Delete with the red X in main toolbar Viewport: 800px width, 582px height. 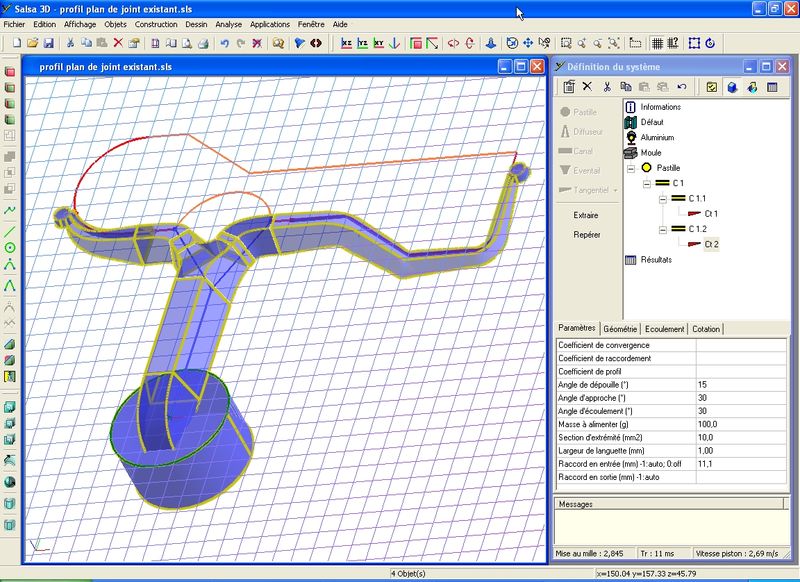tap(118, 43)
